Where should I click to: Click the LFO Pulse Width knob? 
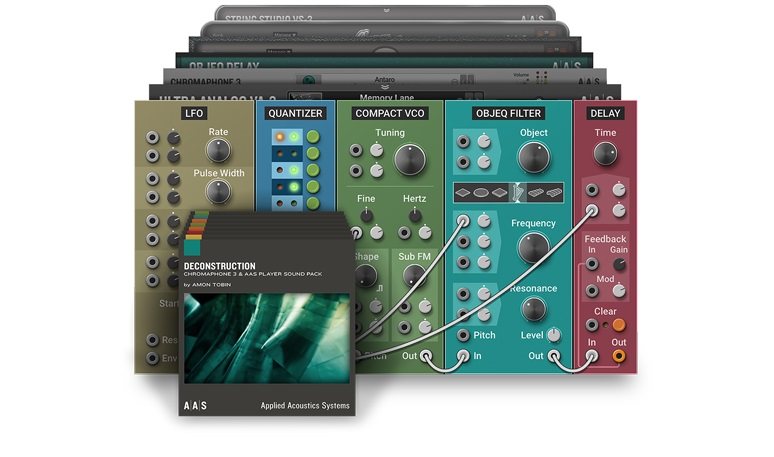click(218, 191)
